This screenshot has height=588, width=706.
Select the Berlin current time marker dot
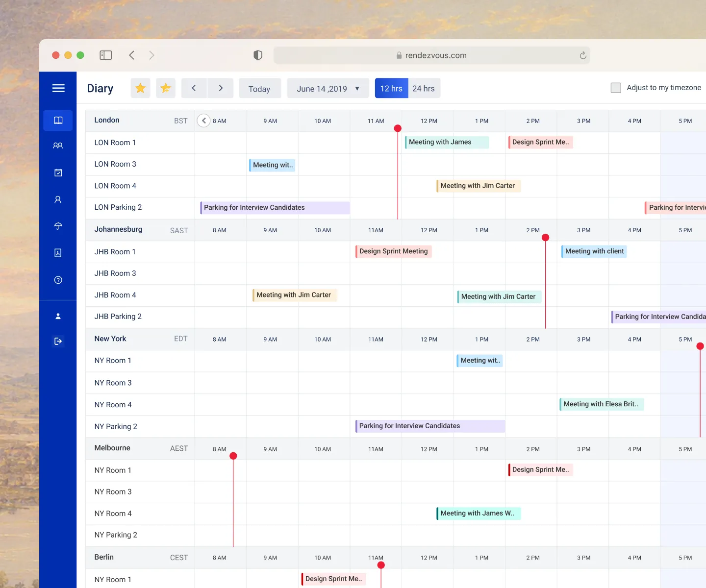381,565
